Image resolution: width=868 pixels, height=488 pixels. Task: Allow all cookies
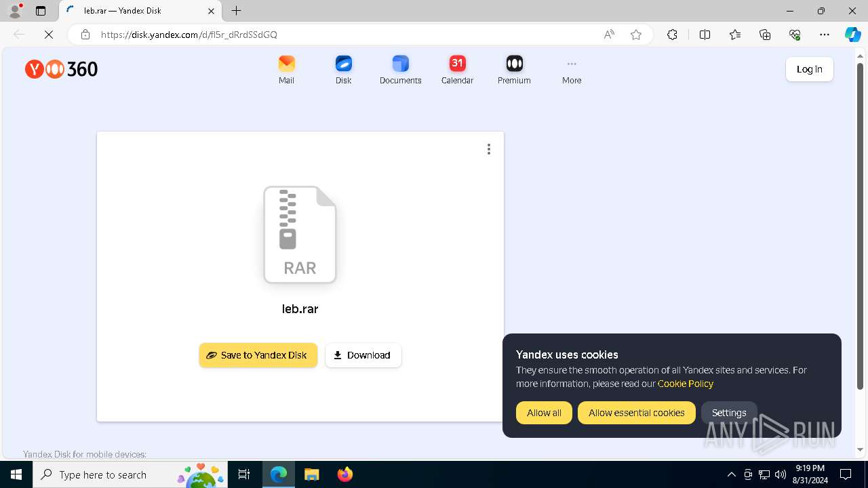pyautogui.click(x=544, y=413)
